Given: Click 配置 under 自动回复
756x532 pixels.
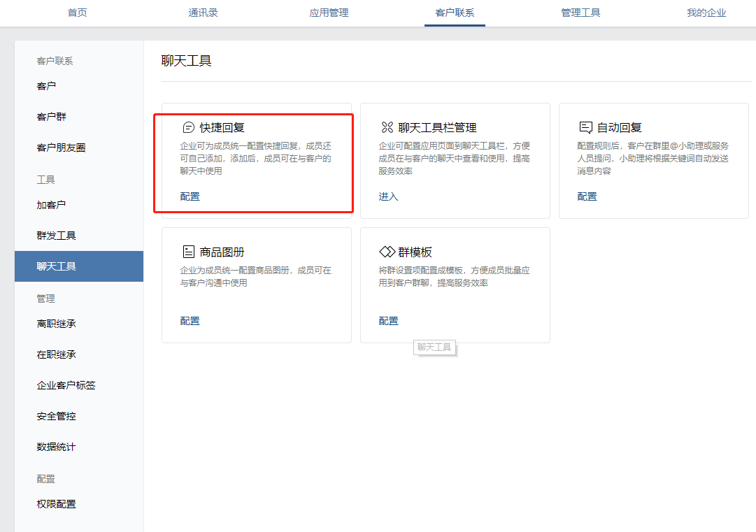Looking at the screenshot, I should (587, 196).
